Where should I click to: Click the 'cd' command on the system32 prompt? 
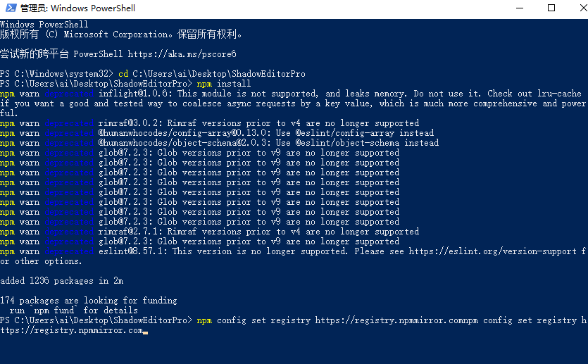(x=123, y=74)
